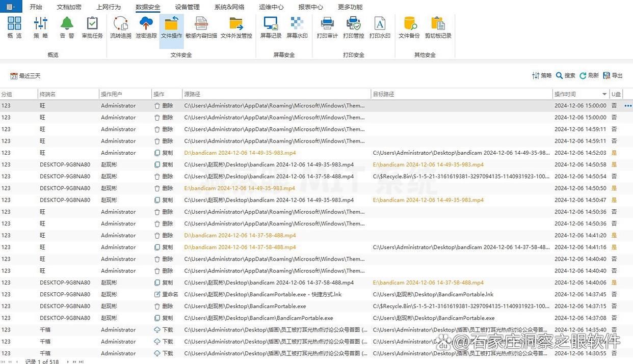
Task: Open the 最近三天 date range filter
Action: click(x=25, y=76)
